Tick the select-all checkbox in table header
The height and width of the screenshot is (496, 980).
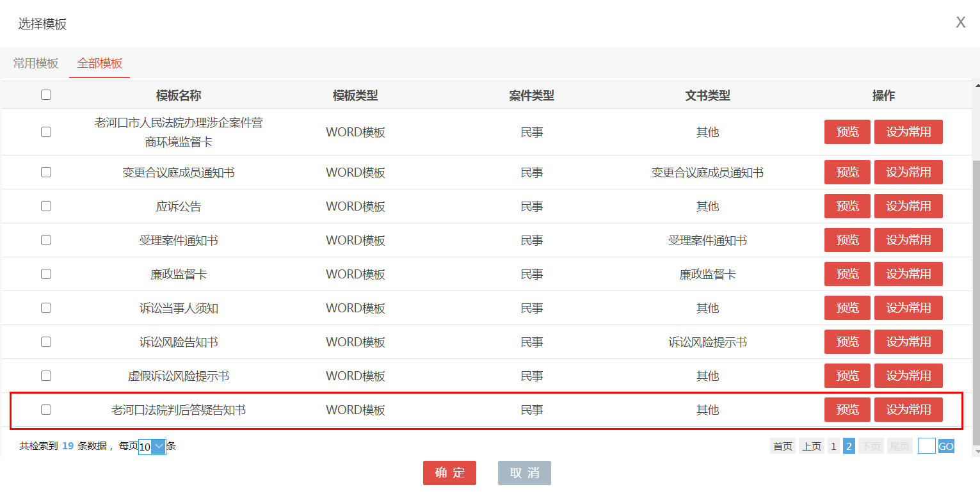46,95
